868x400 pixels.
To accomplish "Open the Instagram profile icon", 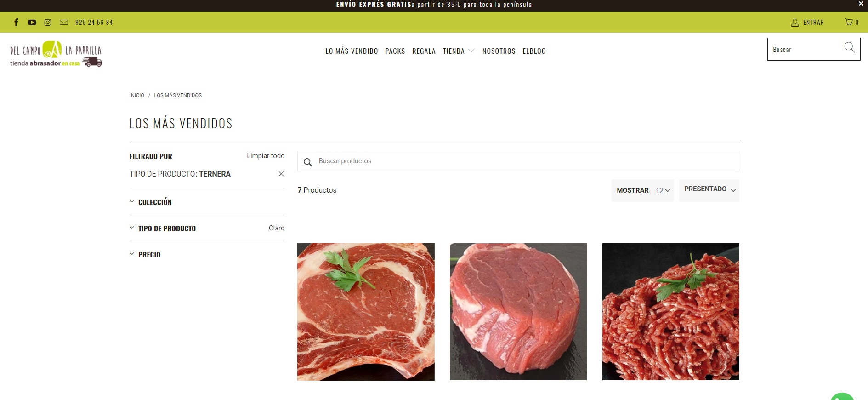I will [x=48, y=22].
